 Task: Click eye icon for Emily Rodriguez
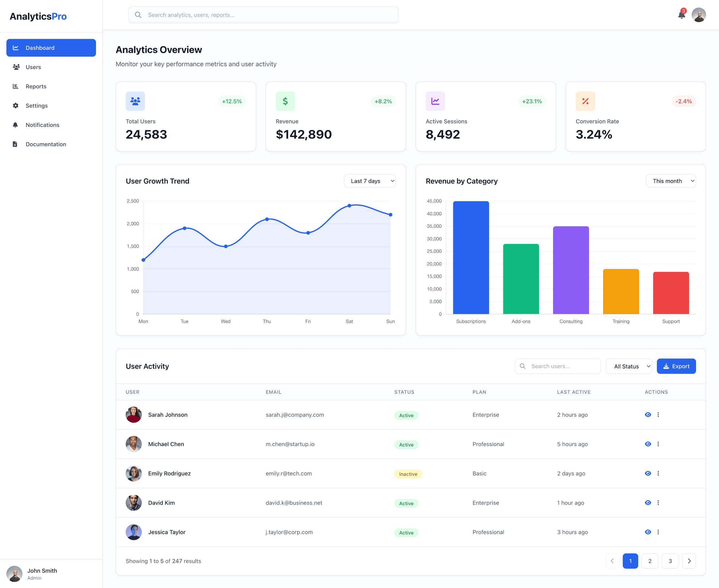click(x=648, y=473)
